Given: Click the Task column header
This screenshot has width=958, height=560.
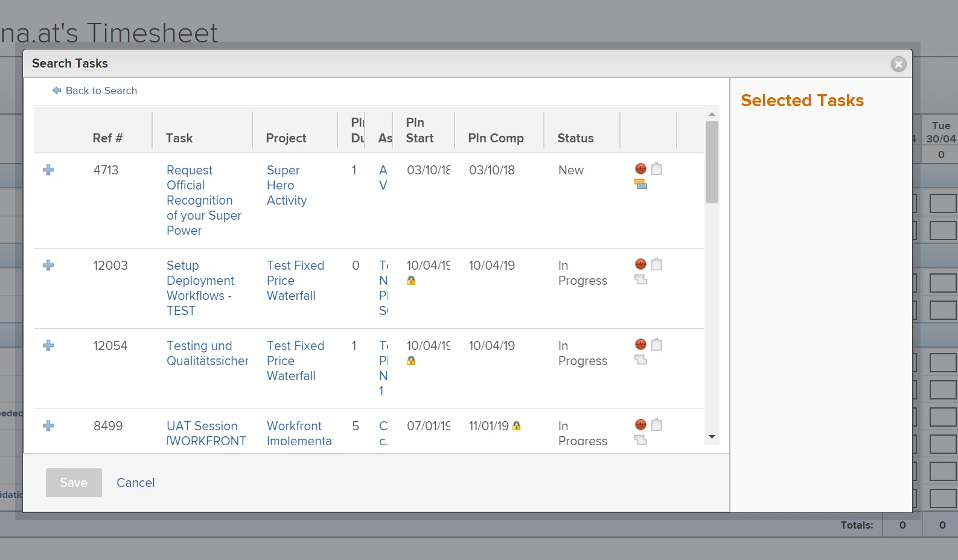Looking at the screenshot, I should point(179,138).
